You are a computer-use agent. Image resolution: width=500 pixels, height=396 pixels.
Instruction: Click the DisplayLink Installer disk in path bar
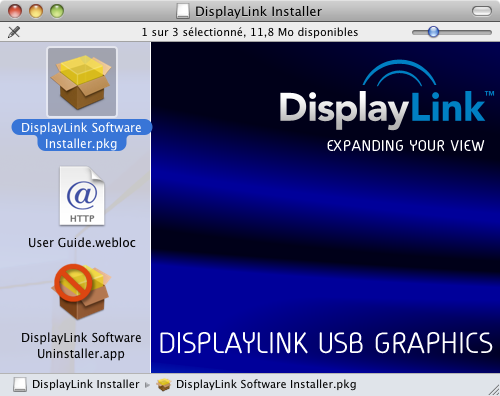20,385
